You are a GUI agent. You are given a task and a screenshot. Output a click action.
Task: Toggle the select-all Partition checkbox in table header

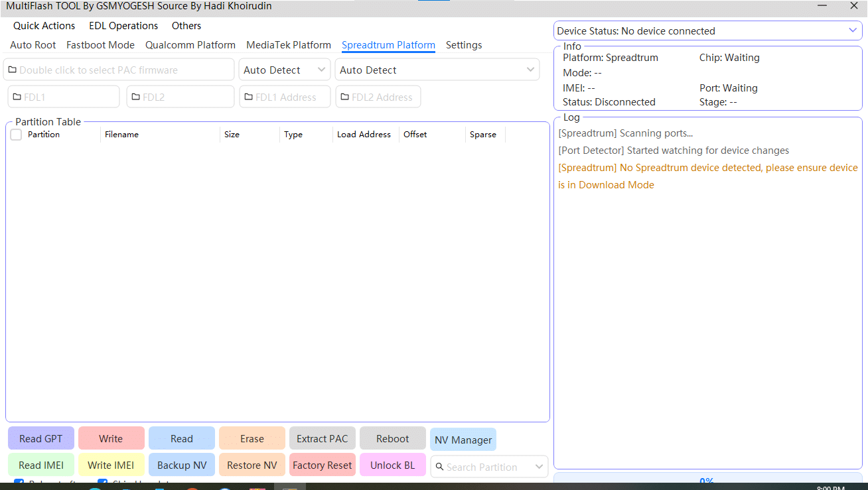(x=16, y=135)
